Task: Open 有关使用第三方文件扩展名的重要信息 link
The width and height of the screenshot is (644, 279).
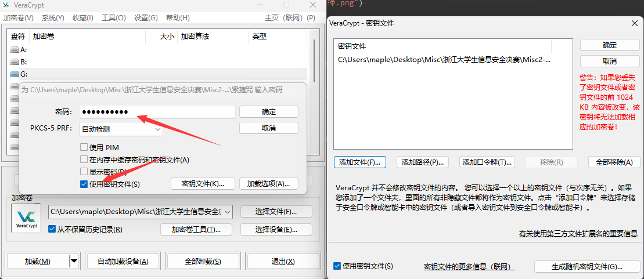Action: pyautogui.click(x=578, y=234)
